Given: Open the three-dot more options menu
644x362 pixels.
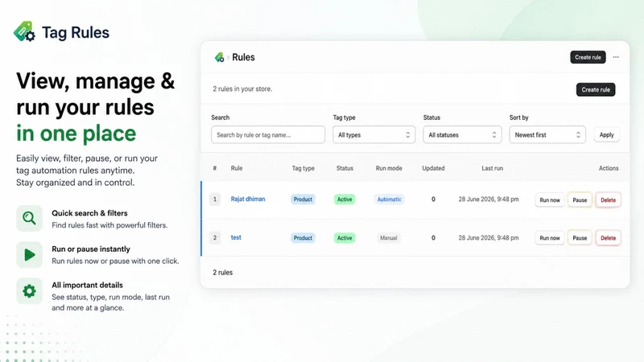Looking at the screenshot, I should pos(616,57).
